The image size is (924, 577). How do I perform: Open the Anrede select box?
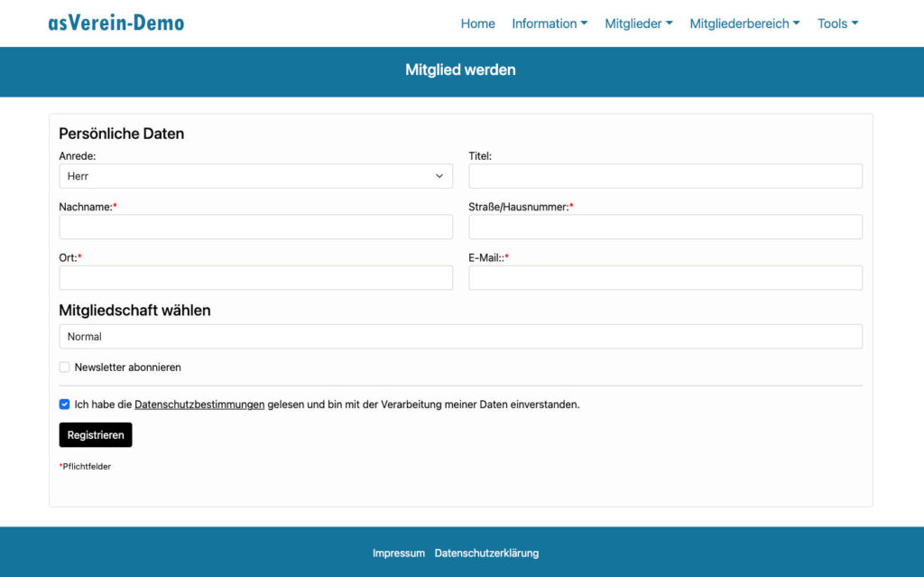click(x=255, y=176)
